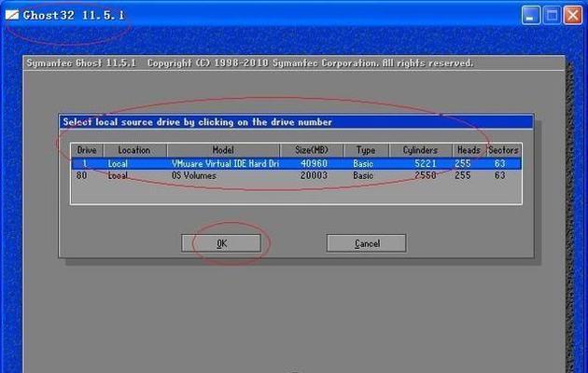Click the Location column header

[x=134, y=150]
